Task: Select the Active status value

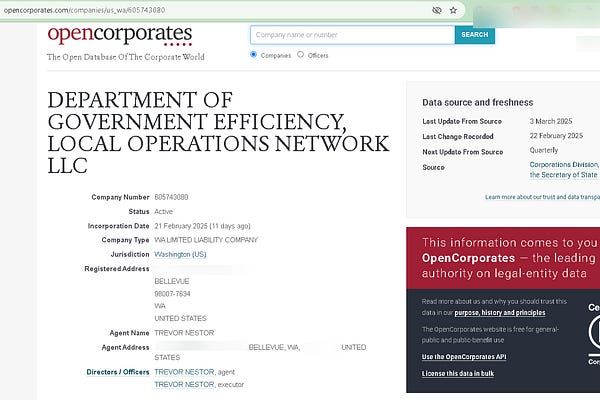Action: pyautogui.click(x=163, y=212)
